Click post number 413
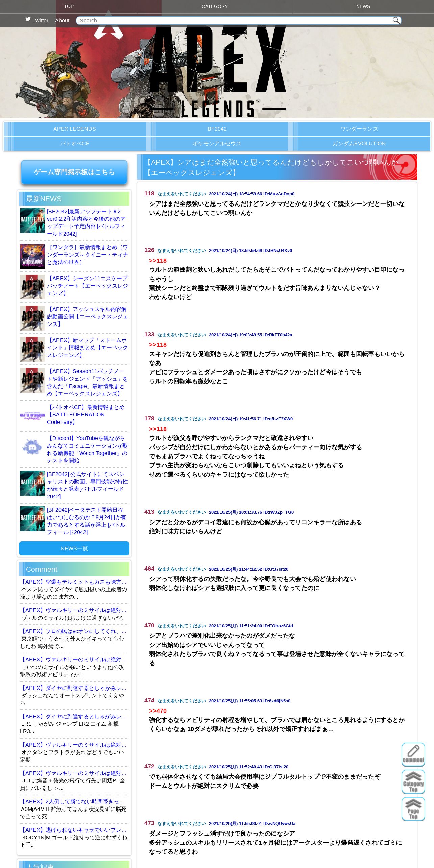 [x=149, y=512]
